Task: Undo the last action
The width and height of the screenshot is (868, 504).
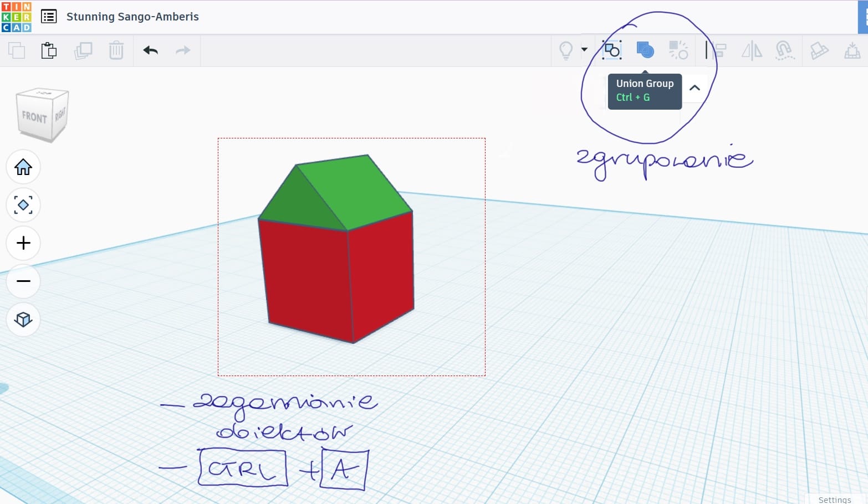Action: click(150, 50)
